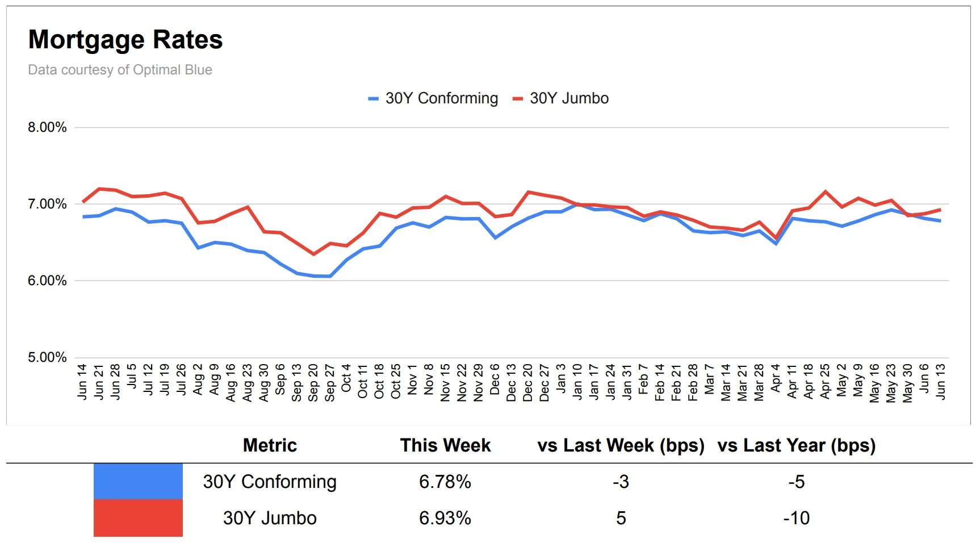Click the 30Y Conforming legend label
The image size is (980, 543).
coord(441,98)
